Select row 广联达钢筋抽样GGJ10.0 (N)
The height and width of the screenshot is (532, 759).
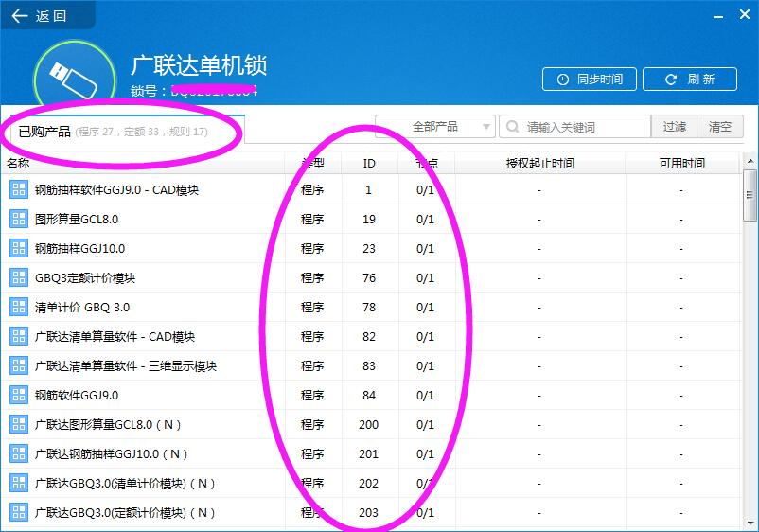(371, 453)
